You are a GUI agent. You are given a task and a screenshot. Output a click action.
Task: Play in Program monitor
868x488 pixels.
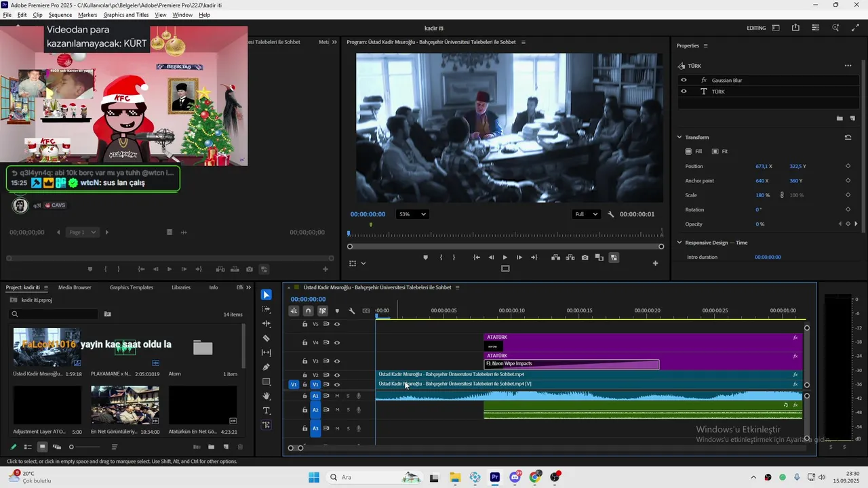[x=505, y=258]
